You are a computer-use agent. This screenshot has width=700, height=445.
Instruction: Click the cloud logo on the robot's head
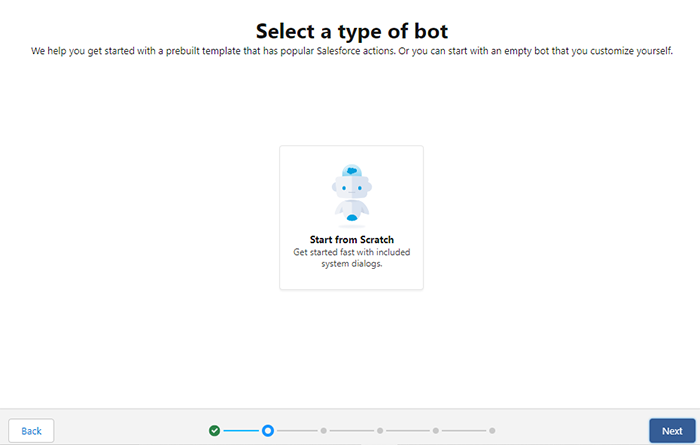(x=351, y=172)
